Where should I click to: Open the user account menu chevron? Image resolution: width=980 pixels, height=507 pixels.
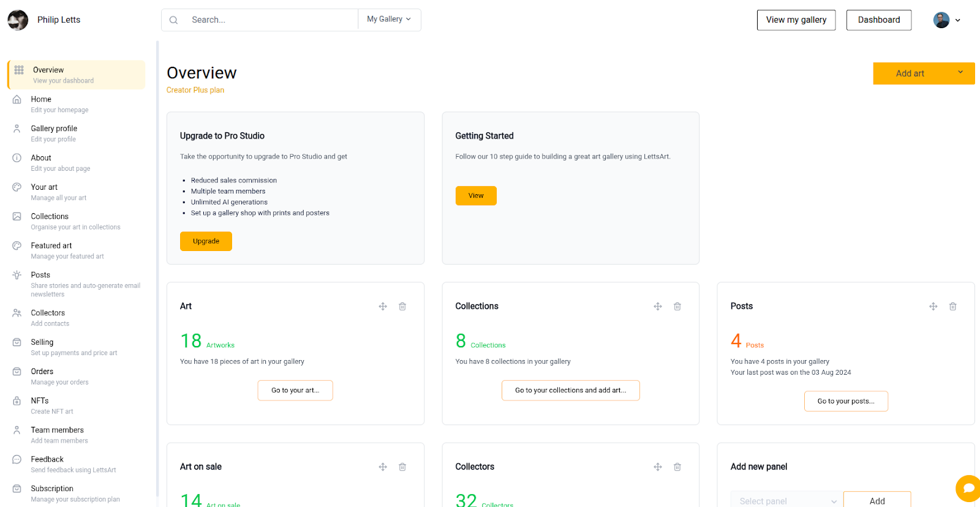coord(957,20)
